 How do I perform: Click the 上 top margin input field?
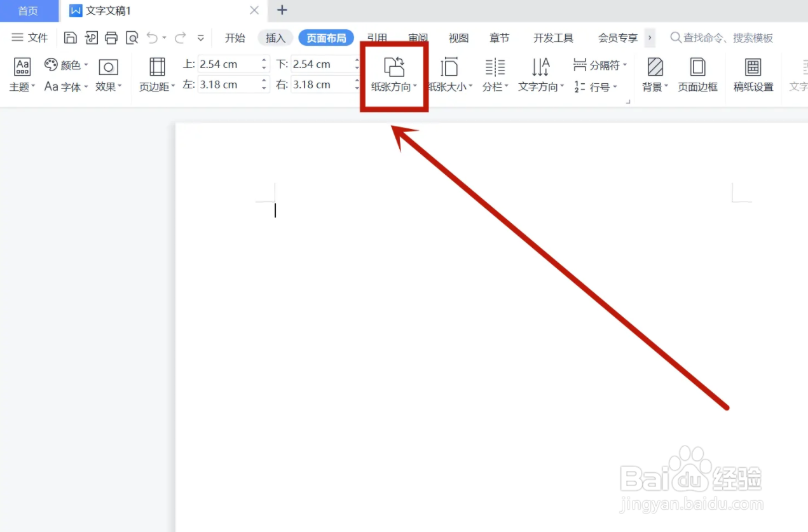229,64
